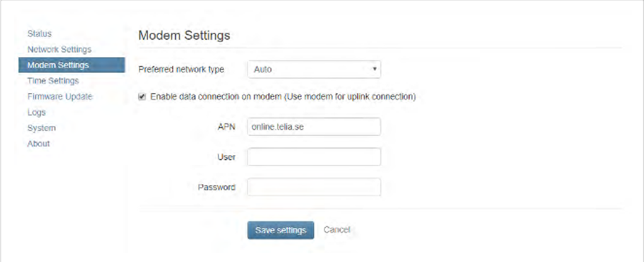Click the Enable data connection label text
Viewport: 644px width, 262px height.
coord(283,97)
